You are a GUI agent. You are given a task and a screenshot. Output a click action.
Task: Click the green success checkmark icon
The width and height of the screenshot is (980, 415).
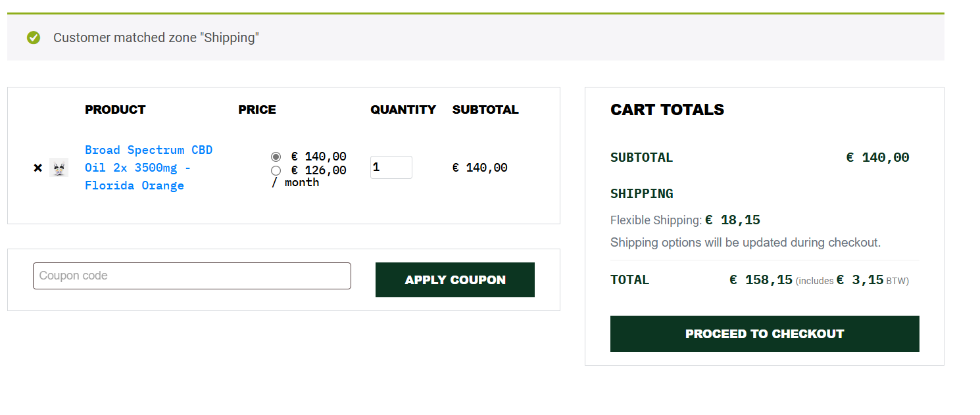(x=34, y=38)
